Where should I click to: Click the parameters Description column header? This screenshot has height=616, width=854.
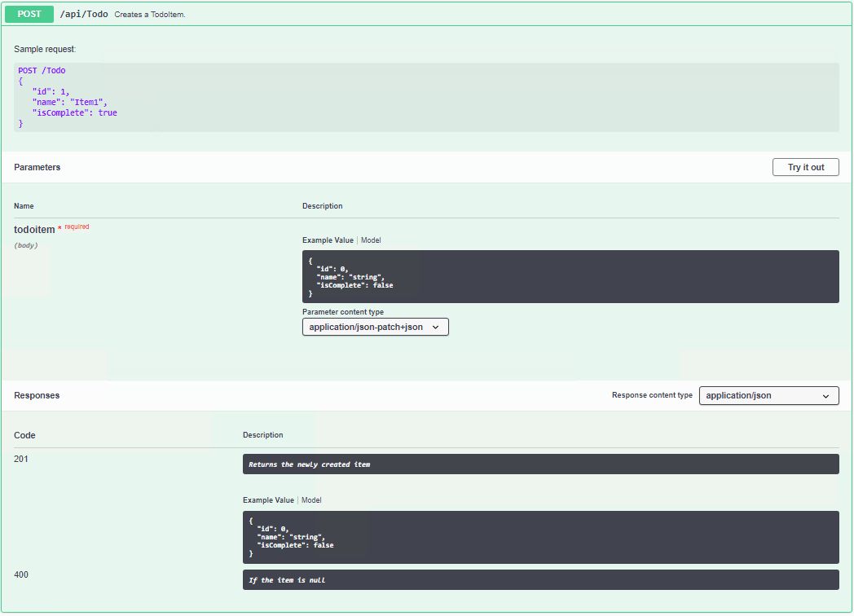coord(323,206)
